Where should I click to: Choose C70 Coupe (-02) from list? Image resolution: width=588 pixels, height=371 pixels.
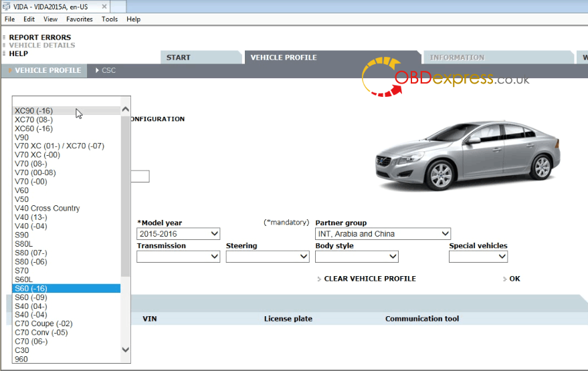pyautogui.click(x=66, y=324)
